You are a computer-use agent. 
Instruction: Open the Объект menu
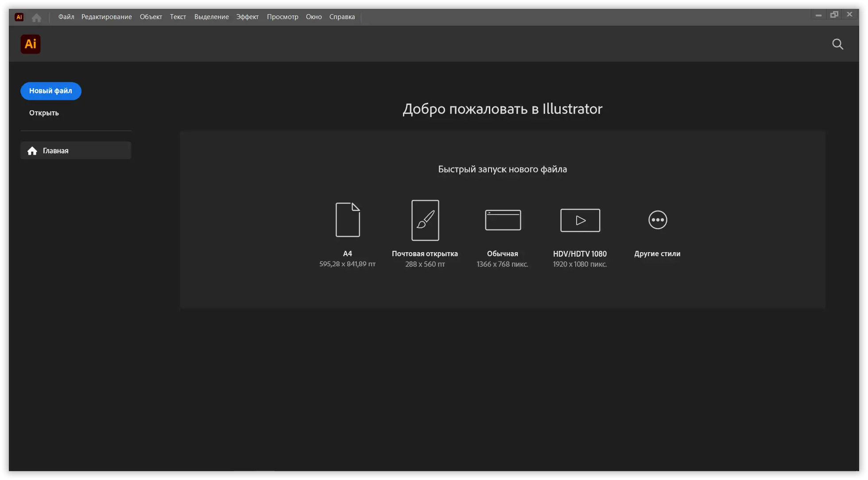[x=151, y=17]
